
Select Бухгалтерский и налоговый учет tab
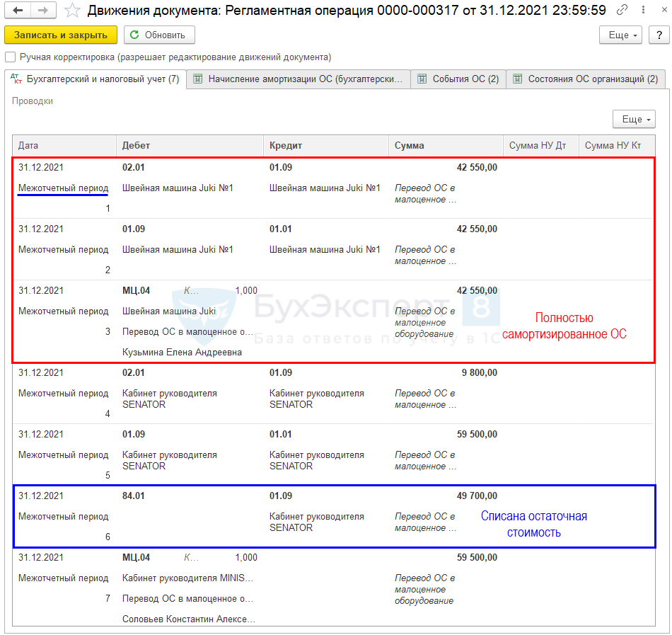pos(95,79)
